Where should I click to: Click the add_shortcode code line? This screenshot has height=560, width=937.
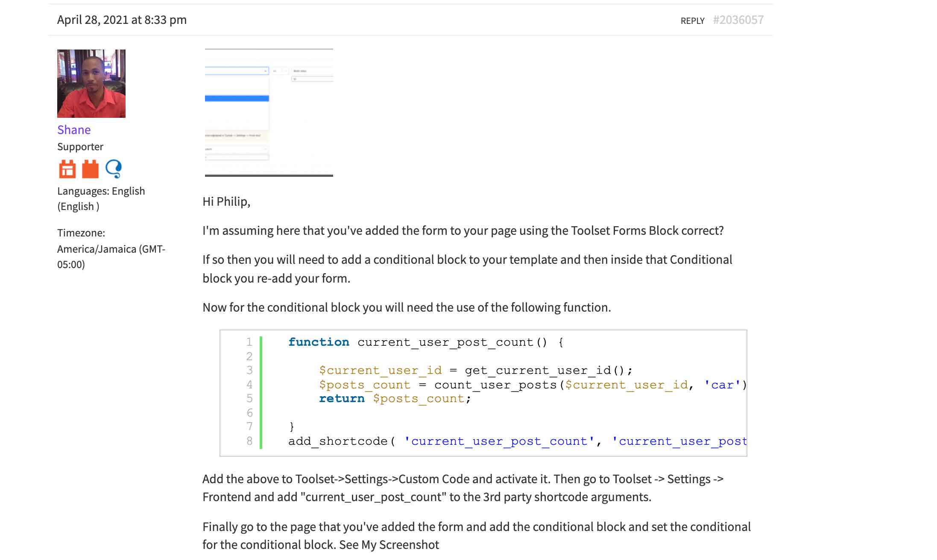(x=517, y=441)
